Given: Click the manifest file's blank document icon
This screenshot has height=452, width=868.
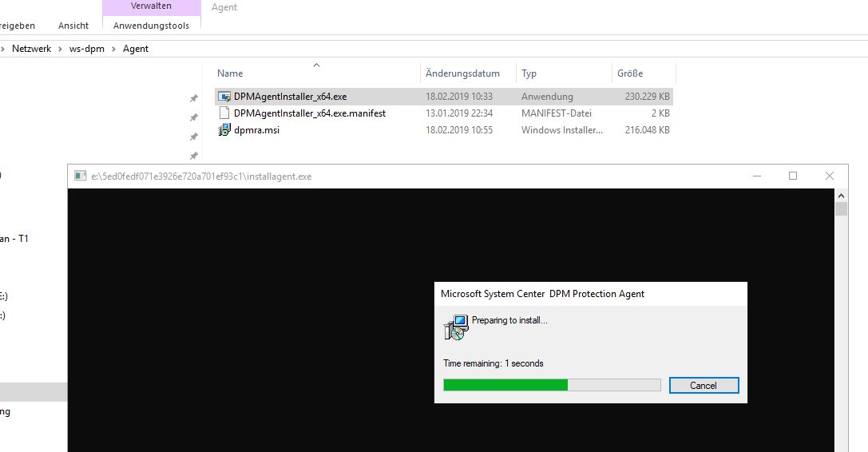Looking at the screenshot, I should pos(224,113).
